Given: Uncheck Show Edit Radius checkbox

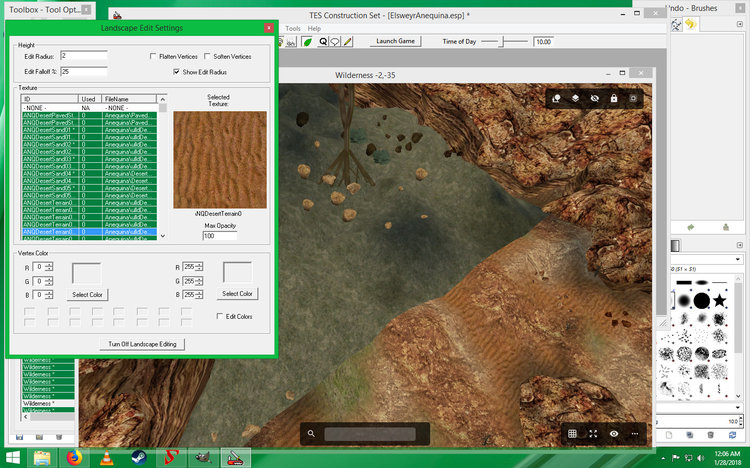Looking at the screenshot, I should tap(176, 72).
